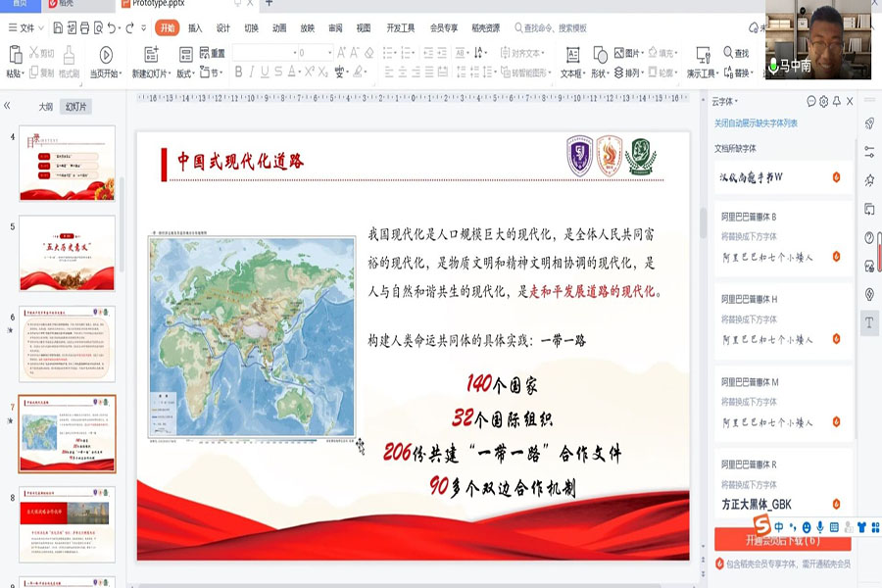Switch left pane to Slides (幻灯片) view
Image resolution: width=882 pixels, height=588 pixels.
[x=75, y=107]
